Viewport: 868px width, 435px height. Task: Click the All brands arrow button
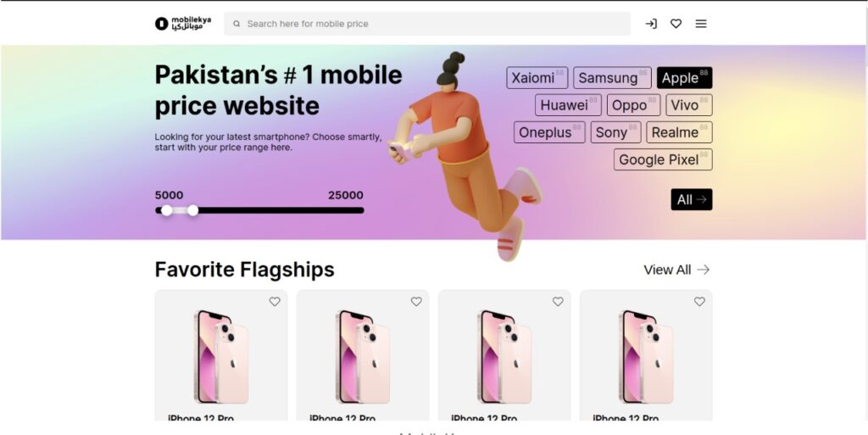pyautogui.click(x=692, y=200)
